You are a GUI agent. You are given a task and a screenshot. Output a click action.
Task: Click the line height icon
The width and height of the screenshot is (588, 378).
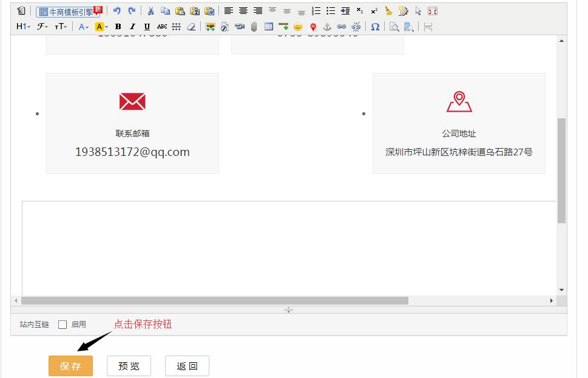pos(176,26)
